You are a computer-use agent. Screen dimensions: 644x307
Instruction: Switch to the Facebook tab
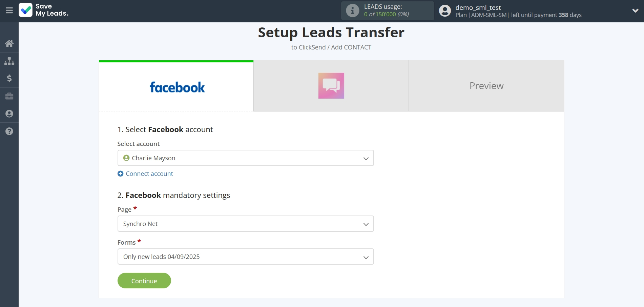tap(176, 86)
